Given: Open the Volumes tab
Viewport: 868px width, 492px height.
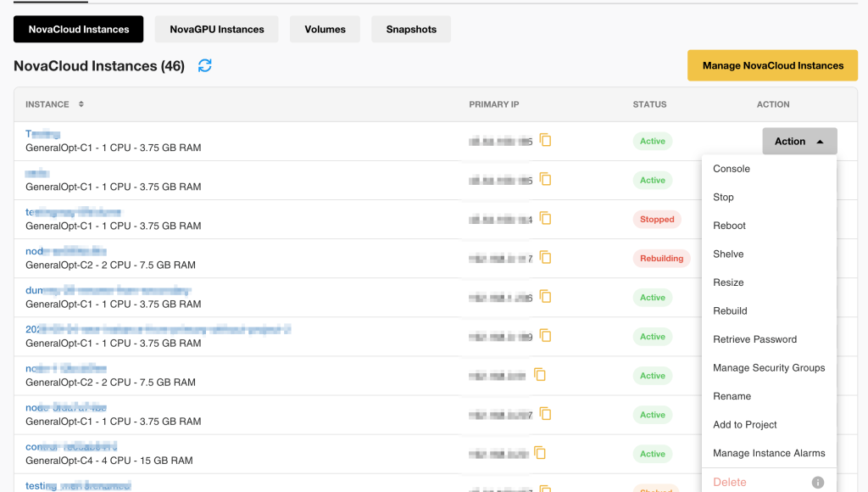Looking at the screenshot, I should 325,30.
